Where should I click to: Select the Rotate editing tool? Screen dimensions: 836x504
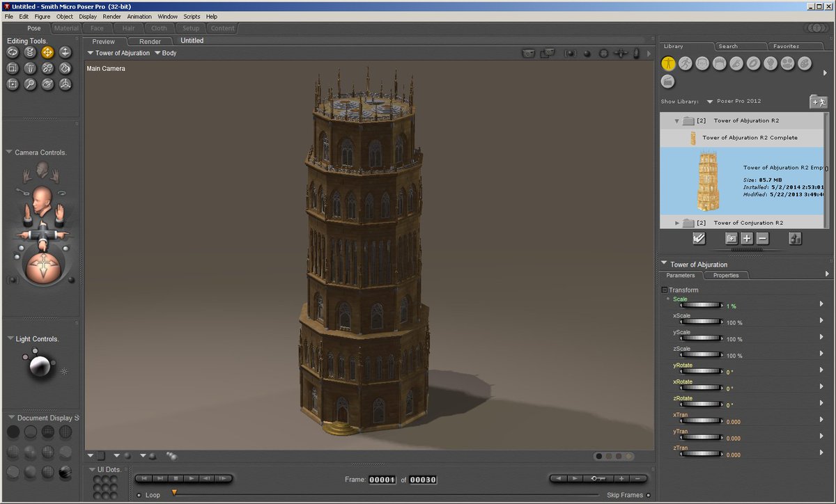[x=13, y=52]
